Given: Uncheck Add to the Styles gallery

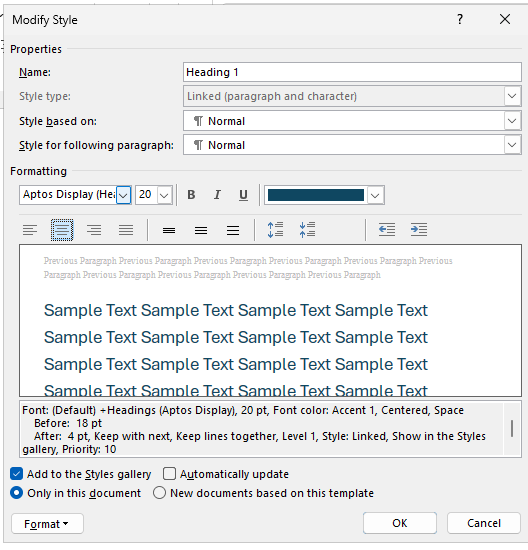Looking at the screenshot, I should 16,474.
